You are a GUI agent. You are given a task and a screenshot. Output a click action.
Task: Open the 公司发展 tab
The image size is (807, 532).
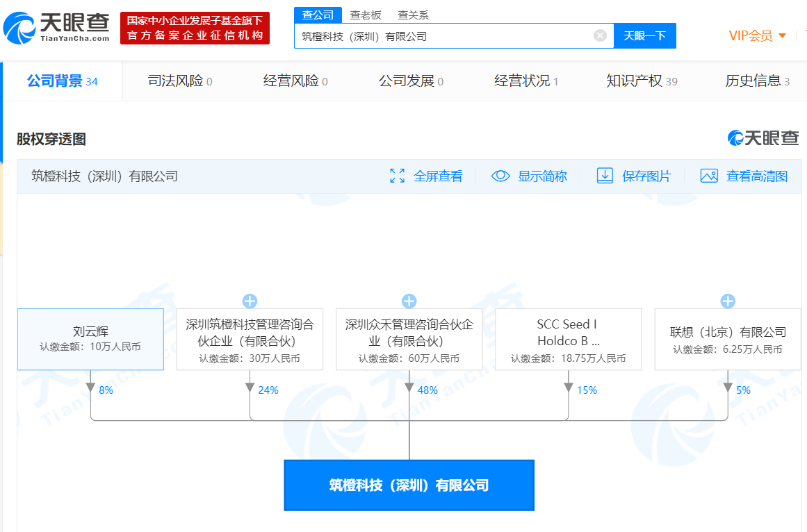click(411, 81)
